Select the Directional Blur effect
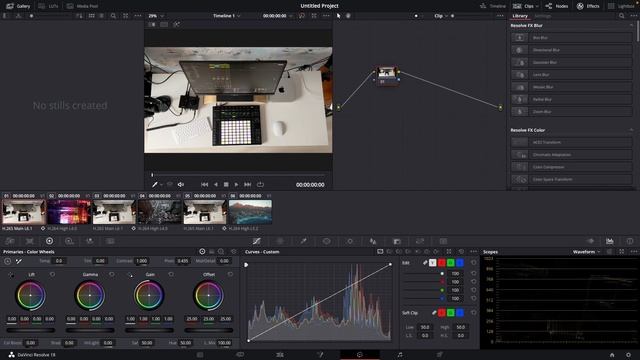The width and height of the screenshot is (640, 360). click(571, 50)
